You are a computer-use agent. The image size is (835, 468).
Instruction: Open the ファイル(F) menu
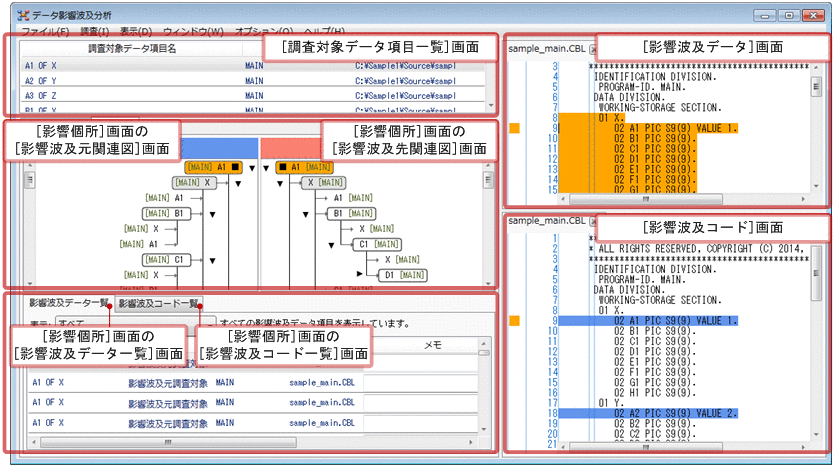tap(45, 31)
